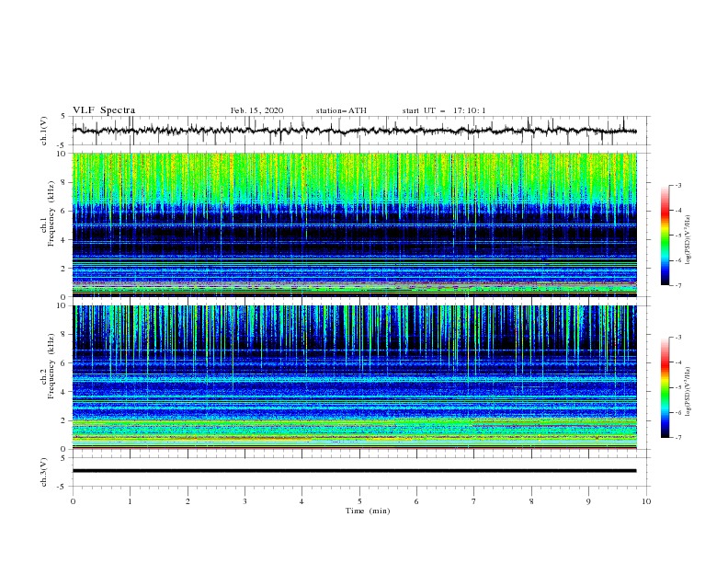Viewport: 728px width, 563px height.
Task: Click the '-3' value on upper colorbar
Action: [678, 185]
